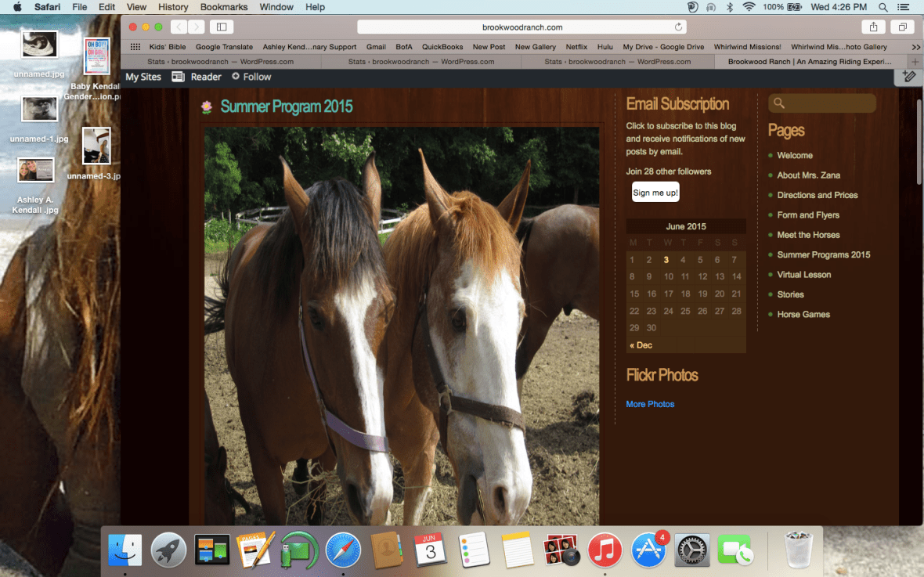
Task: Click the "Sign me up!" button
Action: [655, 192]
